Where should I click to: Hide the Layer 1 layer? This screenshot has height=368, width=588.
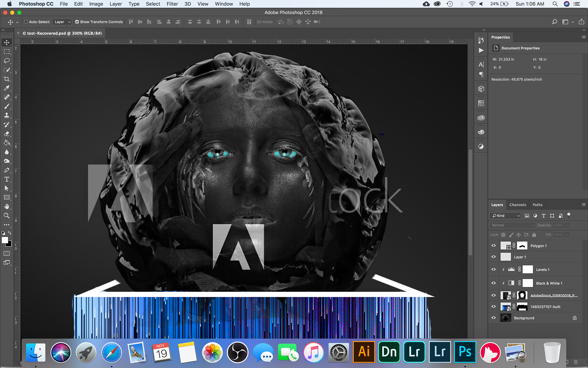click(x=493, y=257)
